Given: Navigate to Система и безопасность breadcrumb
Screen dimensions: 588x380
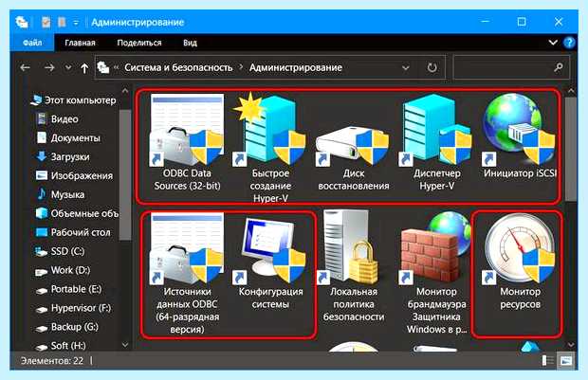Looking at the screenshot, I should [178, 67].
